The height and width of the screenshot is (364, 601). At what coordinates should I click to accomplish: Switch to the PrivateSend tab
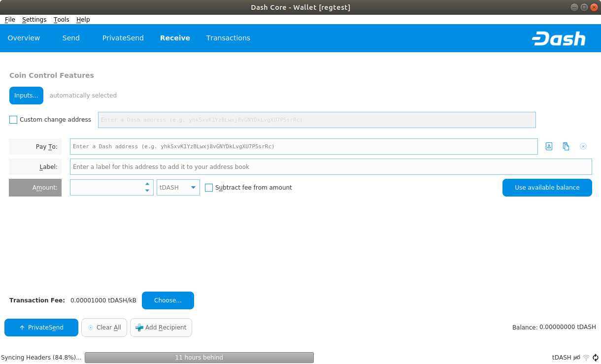pos(123,38)
